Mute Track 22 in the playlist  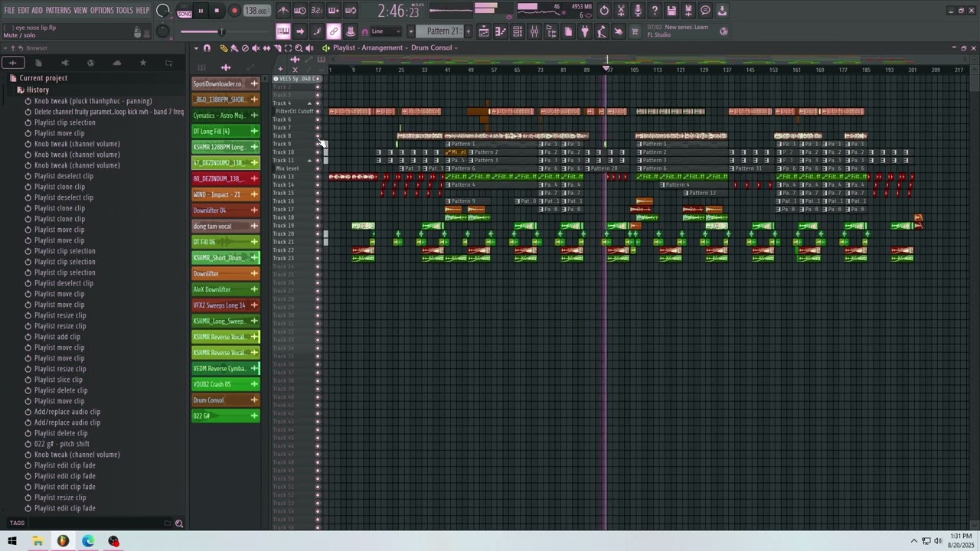[318, 250]
